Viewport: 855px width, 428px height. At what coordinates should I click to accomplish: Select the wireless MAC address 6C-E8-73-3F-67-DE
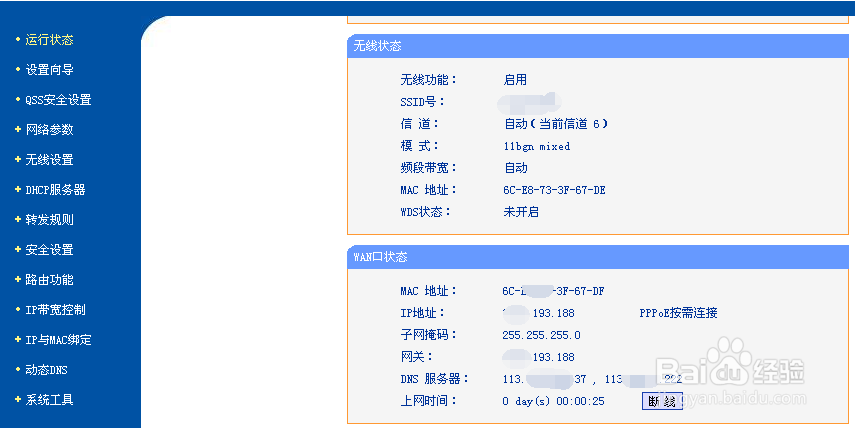pos(554,190)
